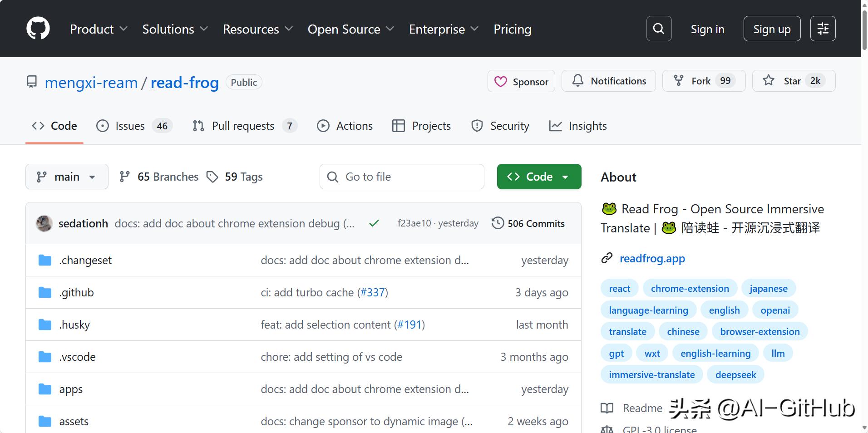Open the Notifications bell button
The height and width of the screenshot is (433, 868).
608,81
